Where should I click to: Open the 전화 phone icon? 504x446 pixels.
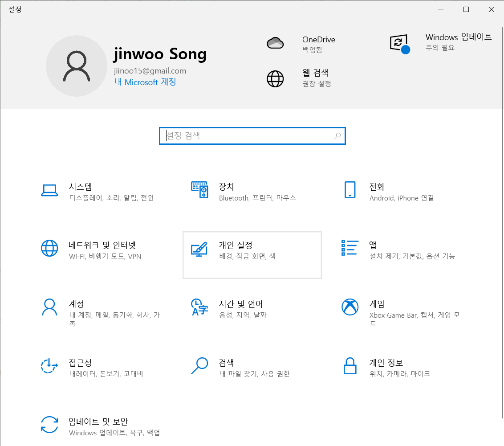pyautogui.click(x=350, y=190)
